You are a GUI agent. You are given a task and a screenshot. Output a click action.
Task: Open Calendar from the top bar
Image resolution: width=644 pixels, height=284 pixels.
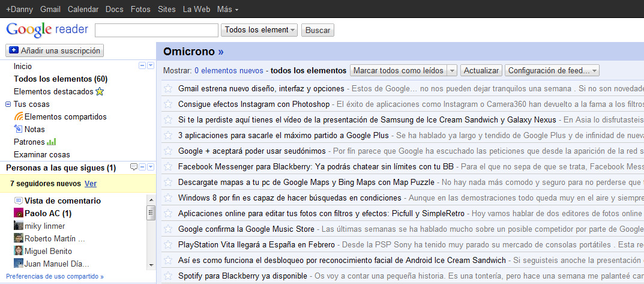tap(83, 9)
